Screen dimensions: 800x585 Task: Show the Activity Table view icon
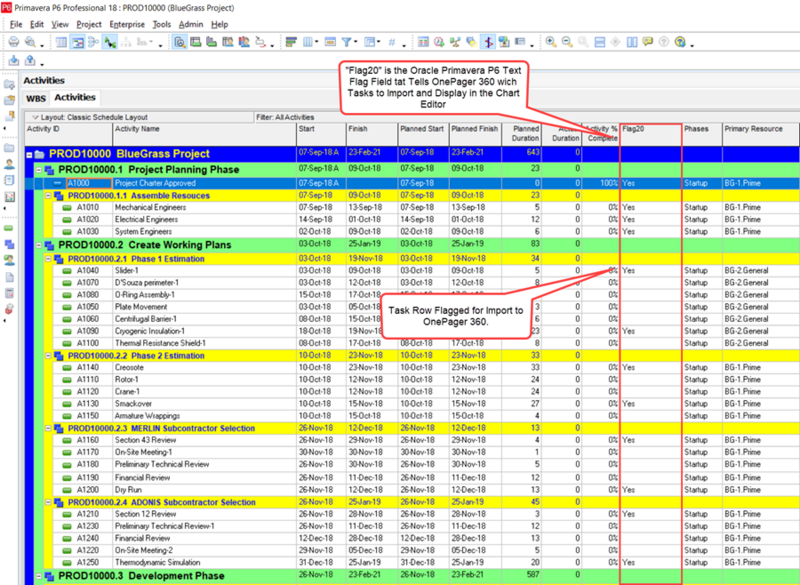[61, 42]
